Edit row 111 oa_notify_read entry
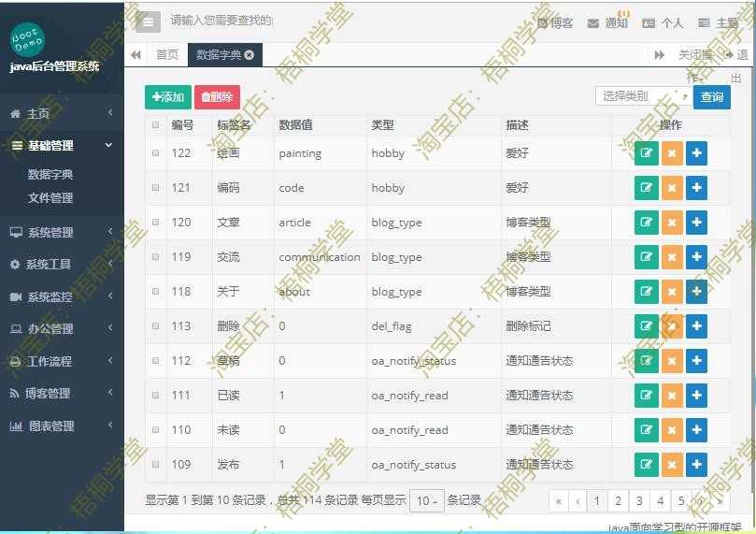 click(x=646, y=396)
